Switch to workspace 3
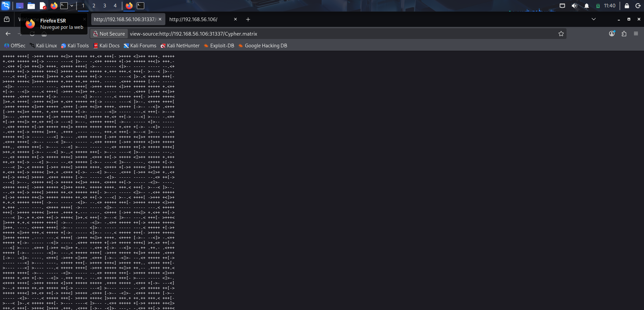The height and width of the screenshot is (310, 644). 105,6
